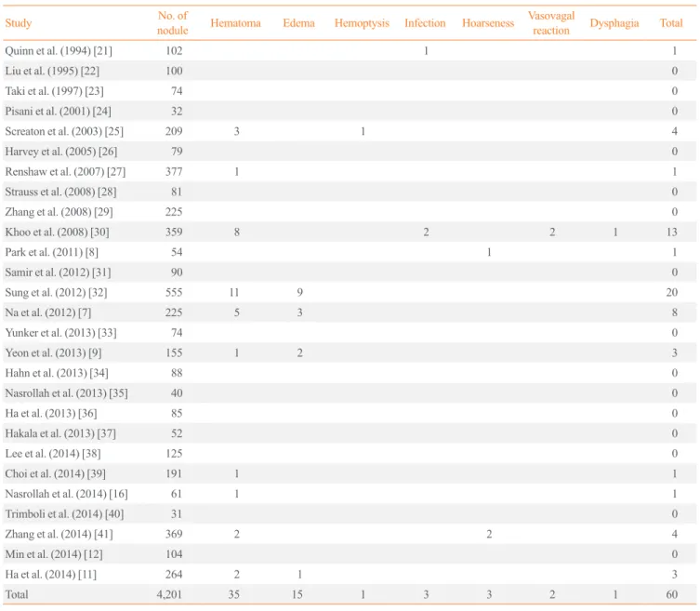Click nodule count '359' in Khoo row
The width and height of the screenshot is (700, 611).
pyautogui.click(x=174, y=232)
